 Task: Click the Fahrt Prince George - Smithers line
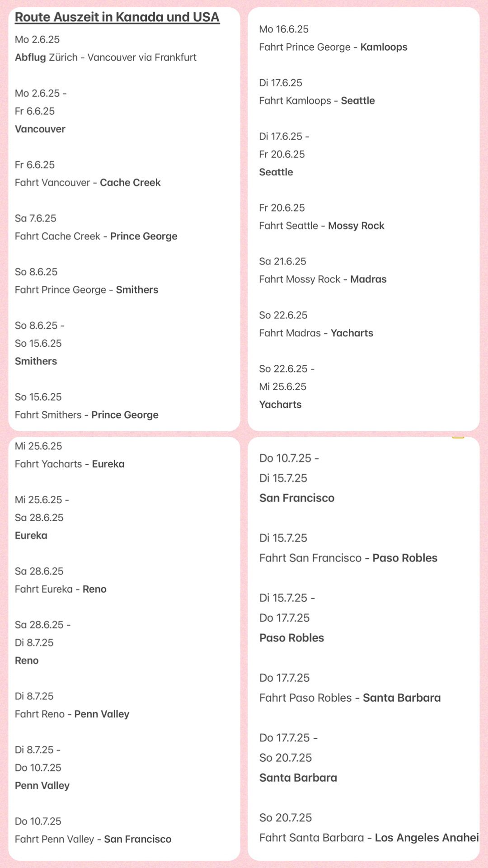pos(87,290)
